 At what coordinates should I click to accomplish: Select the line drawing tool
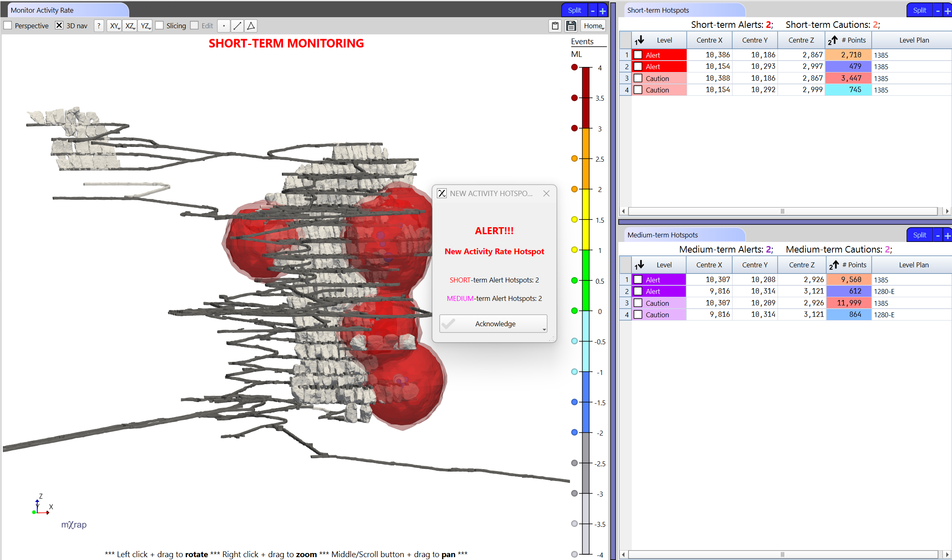pos(237,26)
